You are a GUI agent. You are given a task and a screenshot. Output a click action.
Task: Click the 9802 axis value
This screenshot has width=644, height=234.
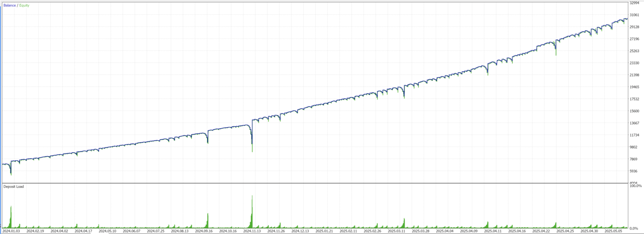[633, 147]
